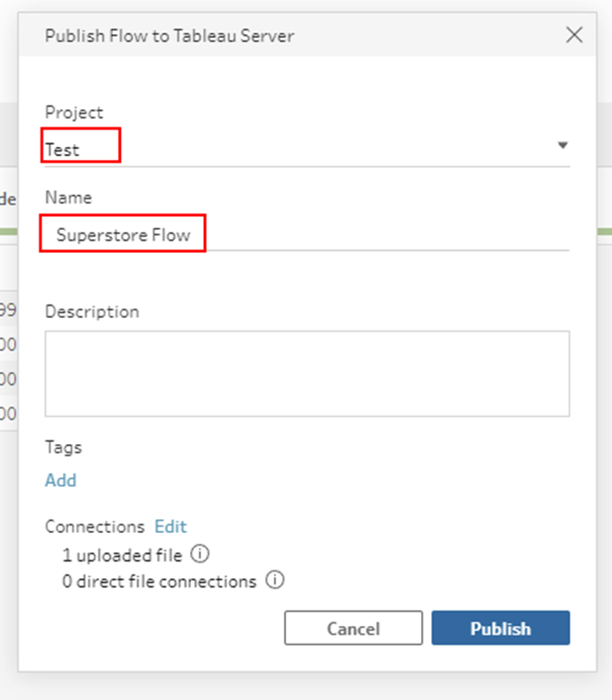The height and width of the screenshot is (700, 612).
Task: Click info icon beside direct file connections
Action: point(274,581)
